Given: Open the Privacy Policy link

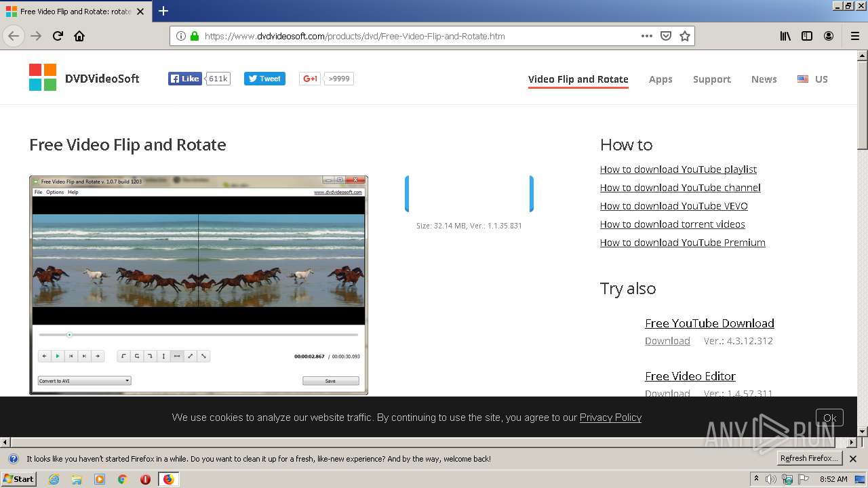Looking at the screenshot, I should point(610,418).
